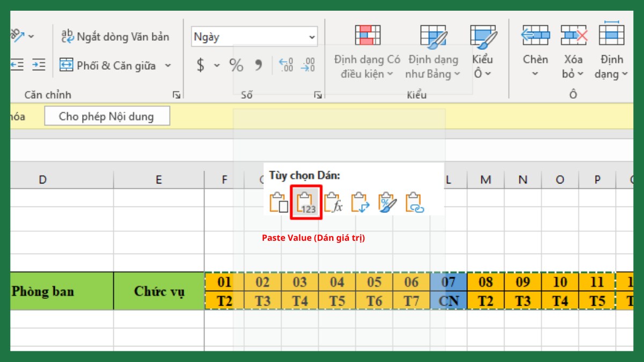Screen dimensions: 644x362
Task: Apply the percent (%) number format
Action: click(x=237, y=64)
